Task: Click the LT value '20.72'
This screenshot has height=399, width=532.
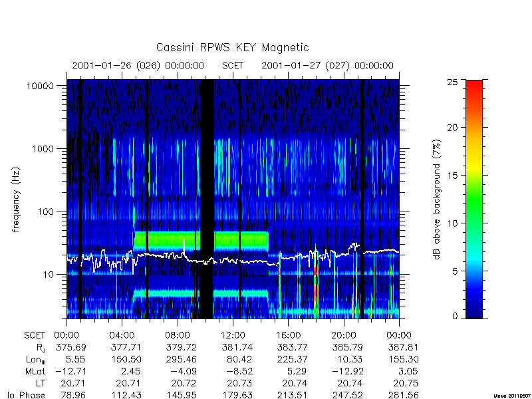Action: [x=185, y=384]
